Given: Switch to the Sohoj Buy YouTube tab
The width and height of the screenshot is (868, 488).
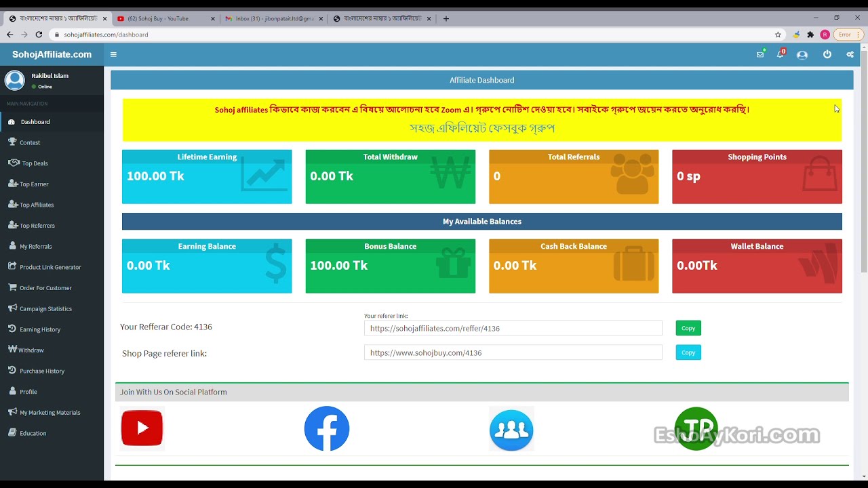Looking at the screenshot, I should pyautogui.click(x=163, y=18).
